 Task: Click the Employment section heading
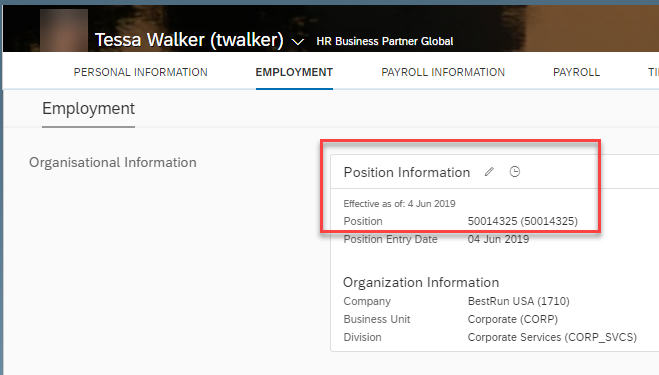point(88,108)
